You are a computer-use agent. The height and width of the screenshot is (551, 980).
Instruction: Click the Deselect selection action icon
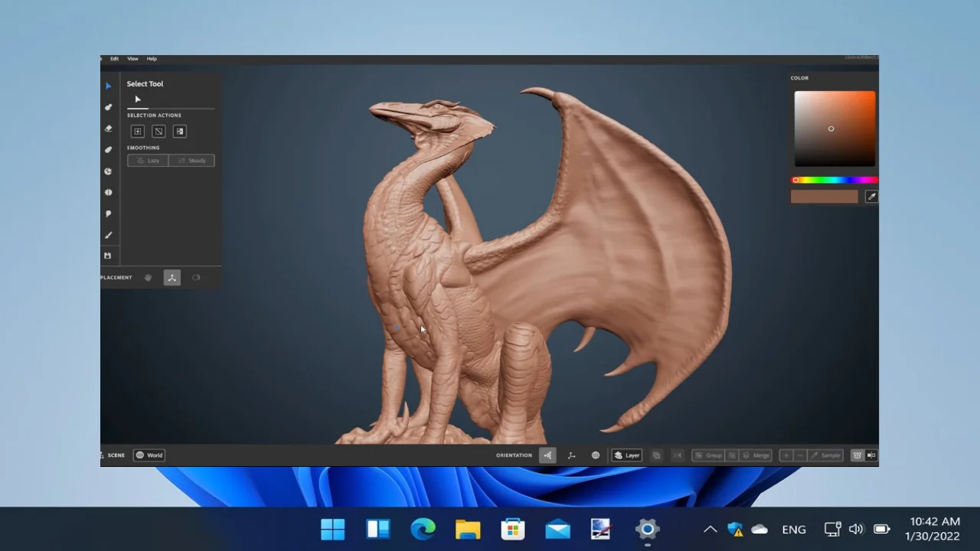[158, 132]
